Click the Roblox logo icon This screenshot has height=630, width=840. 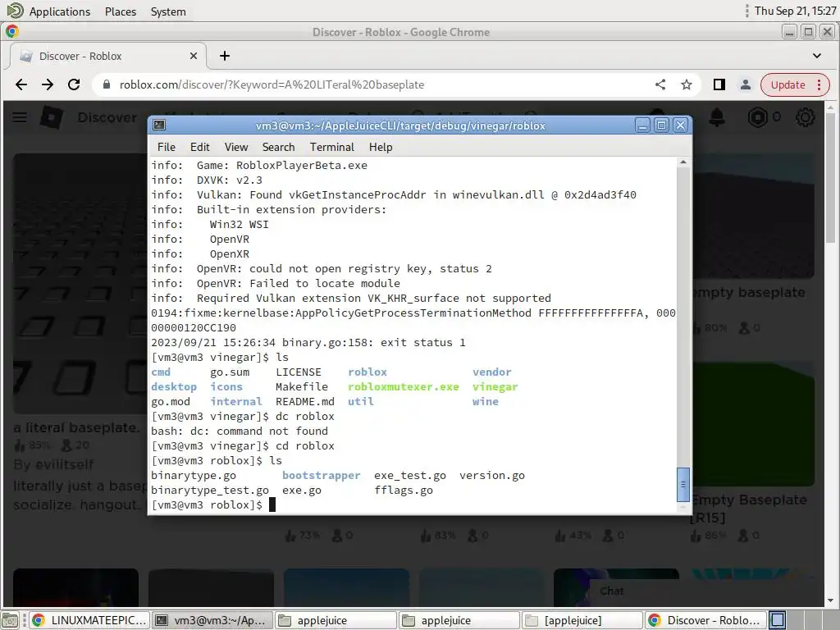pyautogui.click(x=52, y=116)
